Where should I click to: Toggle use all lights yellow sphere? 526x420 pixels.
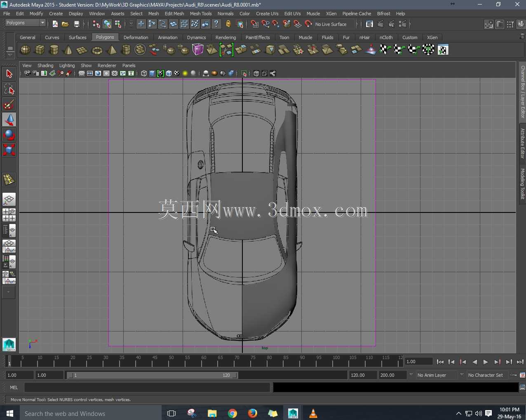coord(185,74)
